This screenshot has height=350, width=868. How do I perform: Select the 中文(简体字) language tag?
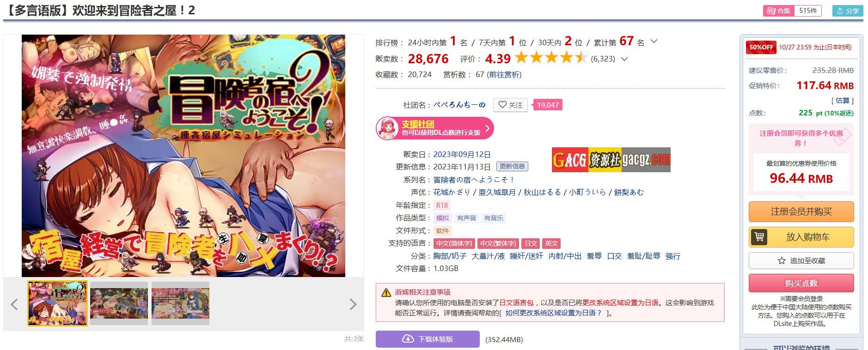454,243
